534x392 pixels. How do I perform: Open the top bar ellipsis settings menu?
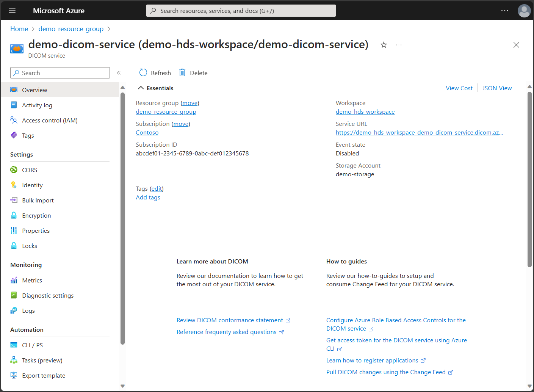(505, 11)
